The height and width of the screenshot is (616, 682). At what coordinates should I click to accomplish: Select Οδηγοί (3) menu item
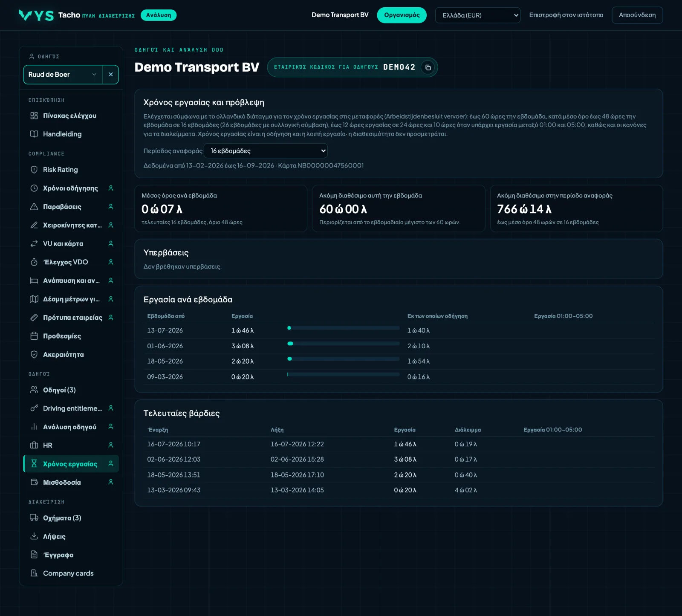click(x=71, y=390)
